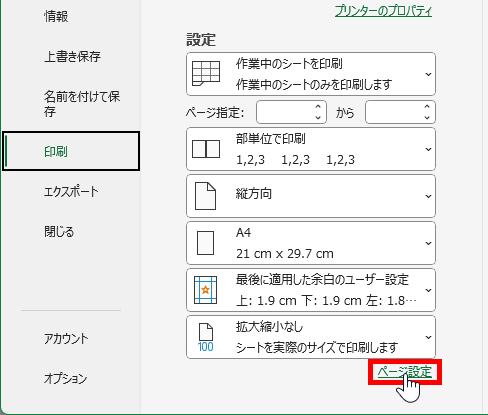
Task: Expand the 部単位で印刷 dropdown arrow
Action: tap(428, 149)
